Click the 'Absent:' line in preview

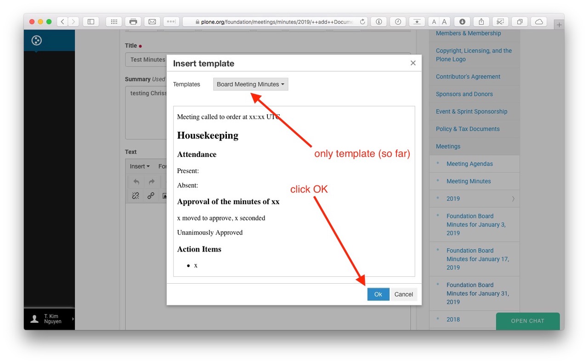(187, 185)
